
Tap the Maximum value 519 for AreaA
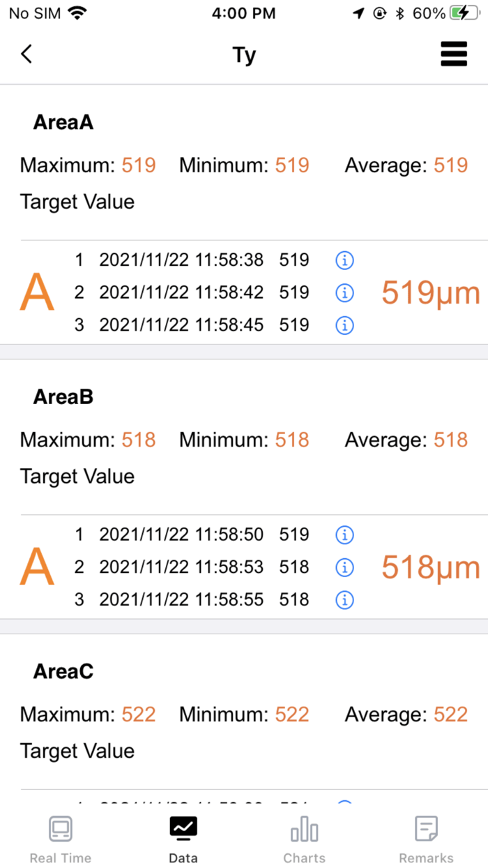pyautogui.click(x=138, y=165)
